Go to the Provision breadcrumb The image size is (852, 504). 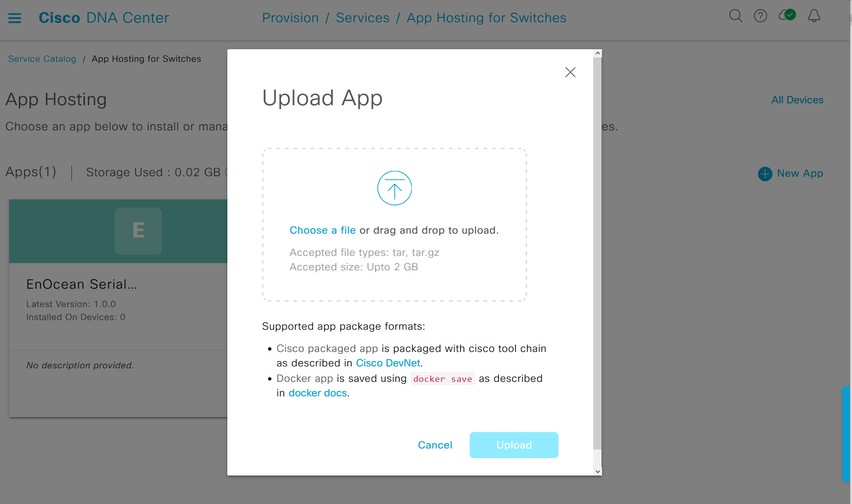coord(290,18)
